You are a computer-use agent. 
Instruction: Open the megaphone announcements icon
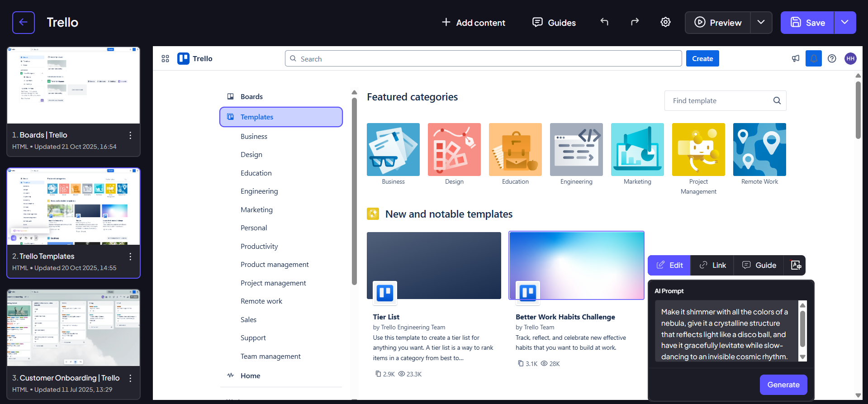pyautogui.click(x=796, y=58)
